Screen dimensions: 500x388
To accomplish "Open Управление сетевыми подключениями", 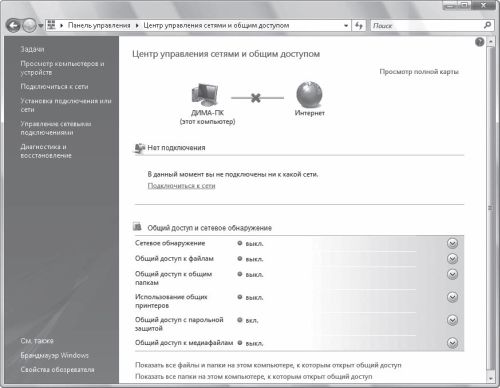I will click(56, 128).
